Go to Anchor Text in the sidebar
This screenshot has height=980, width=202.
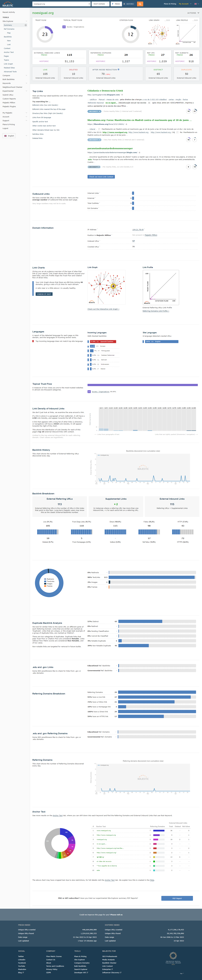pos(9,52)
